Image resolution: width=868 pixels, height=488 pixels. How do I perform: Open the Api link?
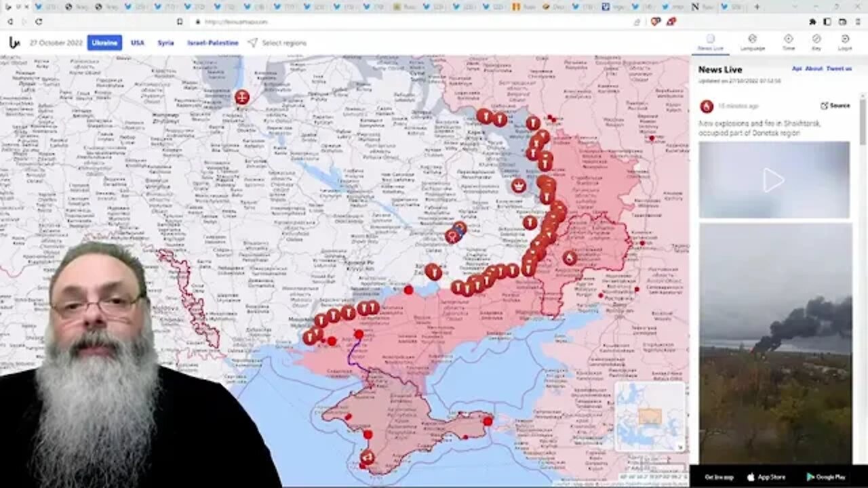tap(797, 68)
